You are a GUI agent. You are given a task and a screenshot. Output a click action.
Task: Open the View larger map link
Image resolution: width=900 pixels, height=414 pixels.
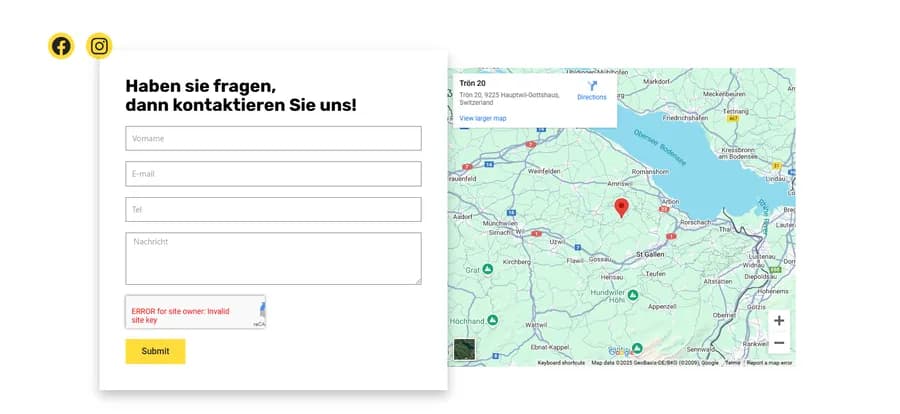click(x=483, y=118)
